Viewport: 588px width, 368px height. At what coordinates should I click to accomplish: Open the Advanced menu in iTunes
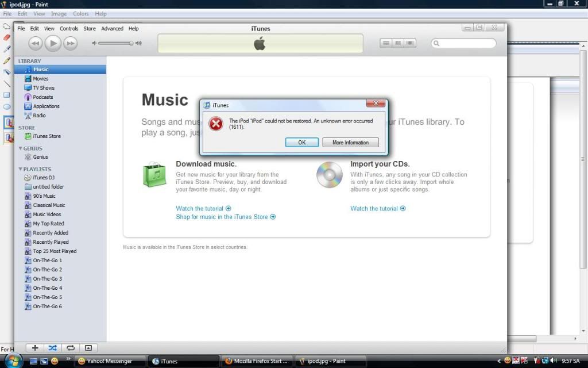coord(112,28)
